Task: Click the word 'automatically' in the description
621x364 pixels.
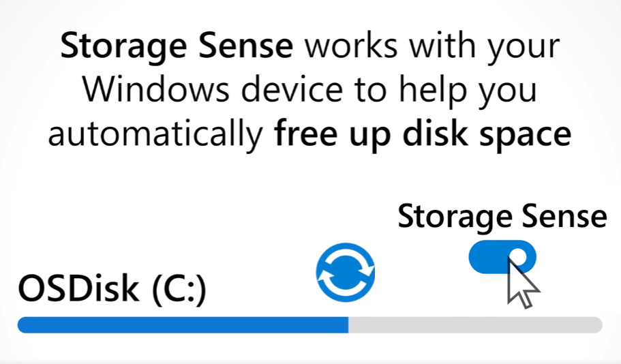Action: (x=155, y=134)
